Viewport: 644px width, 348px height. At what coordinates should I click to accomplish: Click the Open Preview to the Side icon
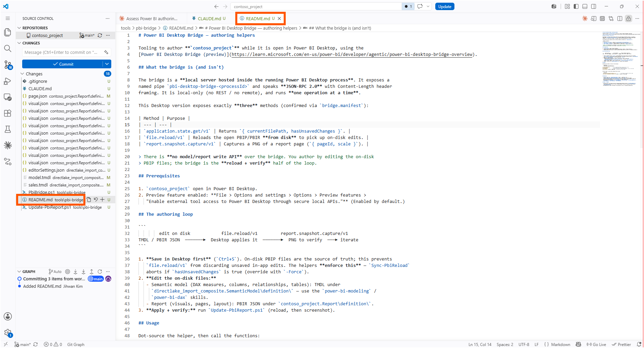pos(594,19)
